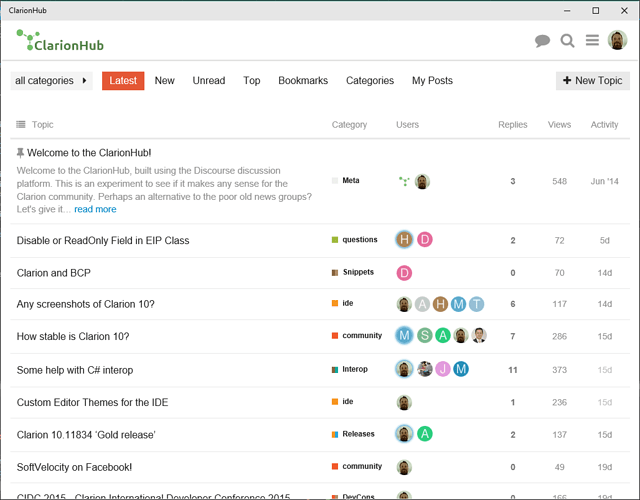Open M avatar in Any screenshots row
This screenshot has width=640, height=500.
click(x=458, y=304)
